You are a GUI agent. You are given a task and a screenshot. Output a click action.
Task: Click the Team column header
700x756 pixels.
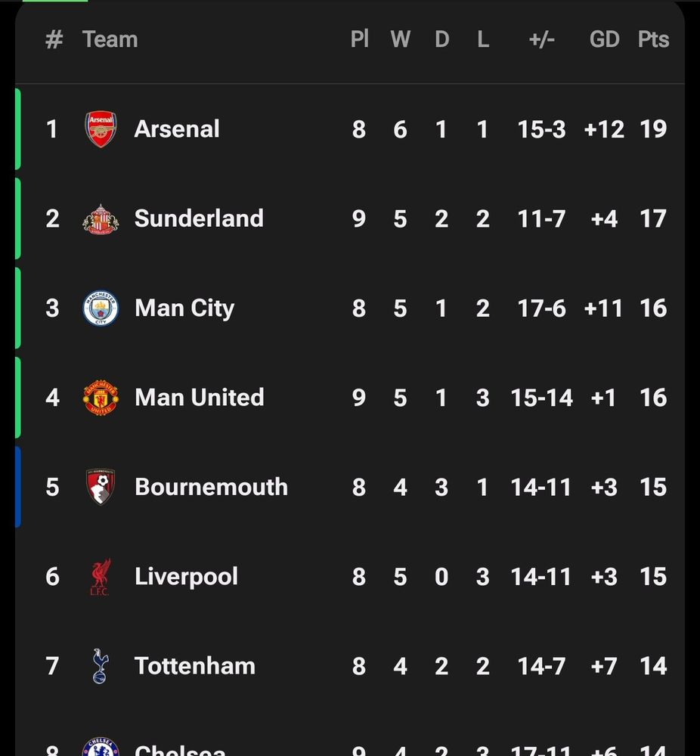point(110,39)
